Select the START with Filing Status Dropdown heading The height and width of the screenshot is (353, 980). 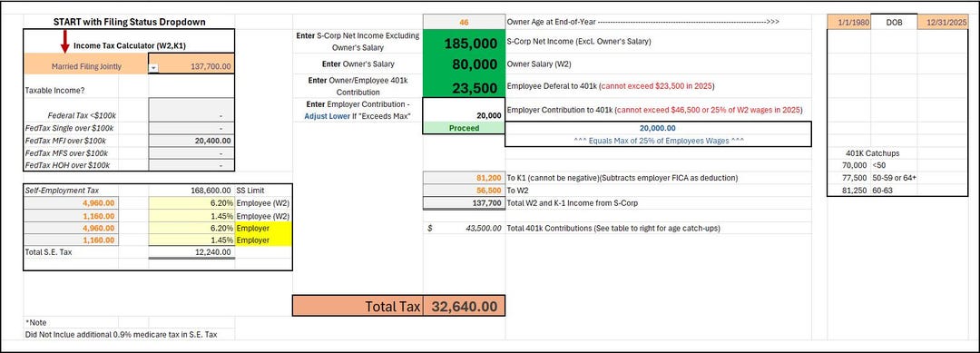pos(130,22)
